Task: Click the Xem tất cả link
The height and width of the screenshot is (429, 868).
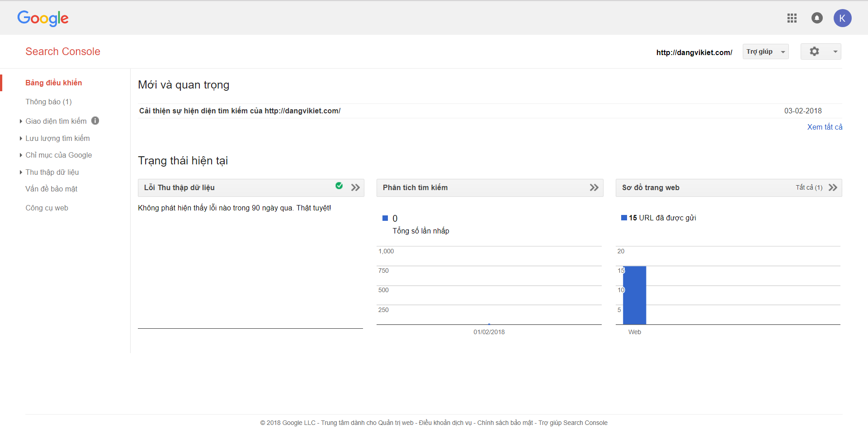Action: tap(825, 127)
